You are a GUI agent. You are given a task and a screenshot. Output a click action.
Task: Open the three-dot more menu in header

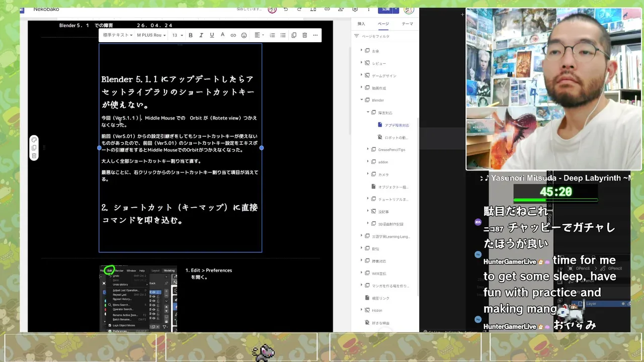point(369,9)
